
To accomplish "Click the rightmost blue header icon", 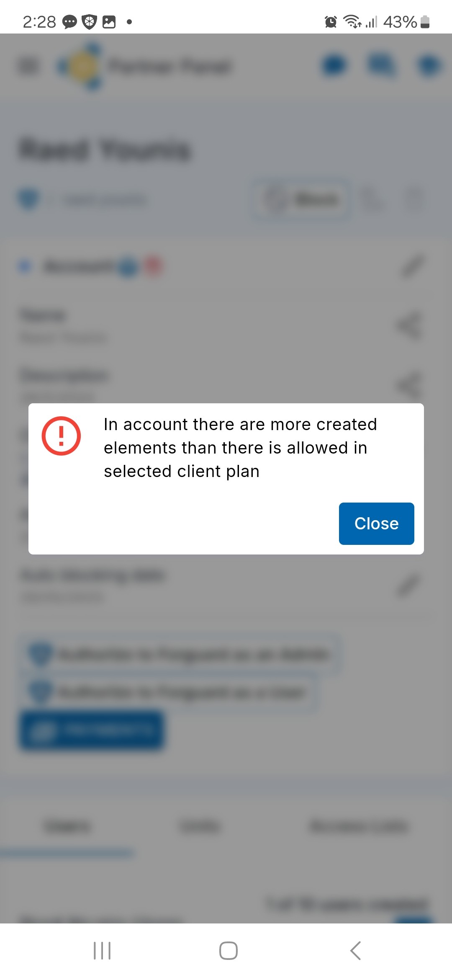I will pos(429,66).
